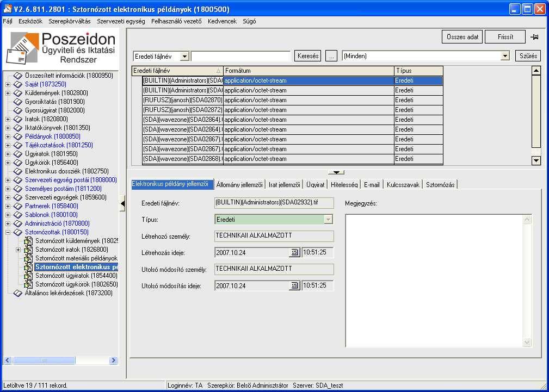This screenshot has width=549, height=392.
Task: Switch to the Sztornózás tab
Action: tap(440, 185)
